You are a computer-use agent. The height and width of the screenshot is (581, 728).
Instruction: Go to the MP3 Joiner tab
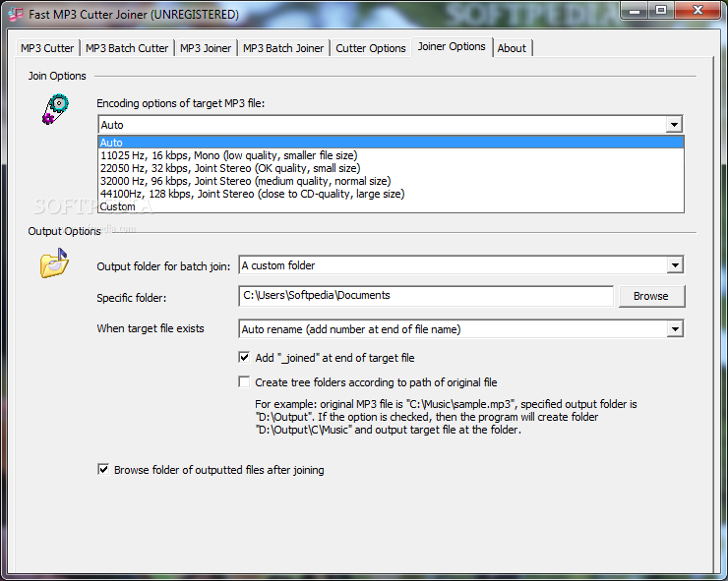[x=206, y=48]
